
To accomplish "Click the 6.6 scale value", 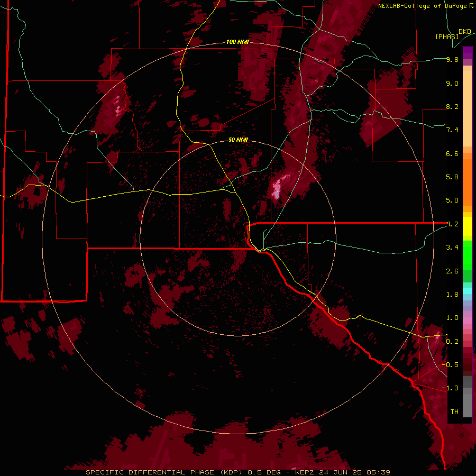I will pos(452,153).
